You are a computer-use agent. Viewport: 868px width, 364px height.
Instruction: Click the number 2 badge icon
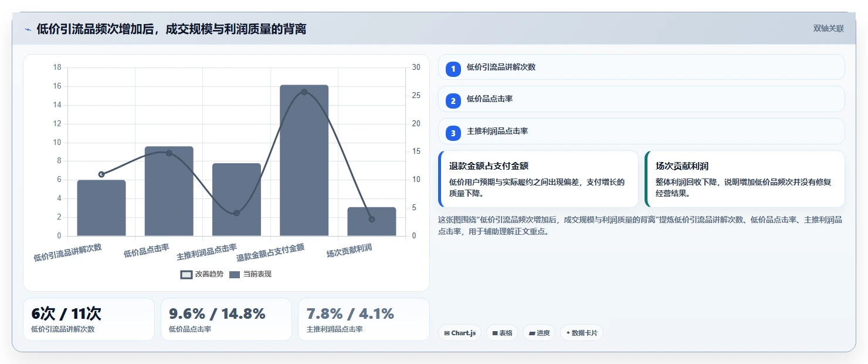click(x=453, y=101)
